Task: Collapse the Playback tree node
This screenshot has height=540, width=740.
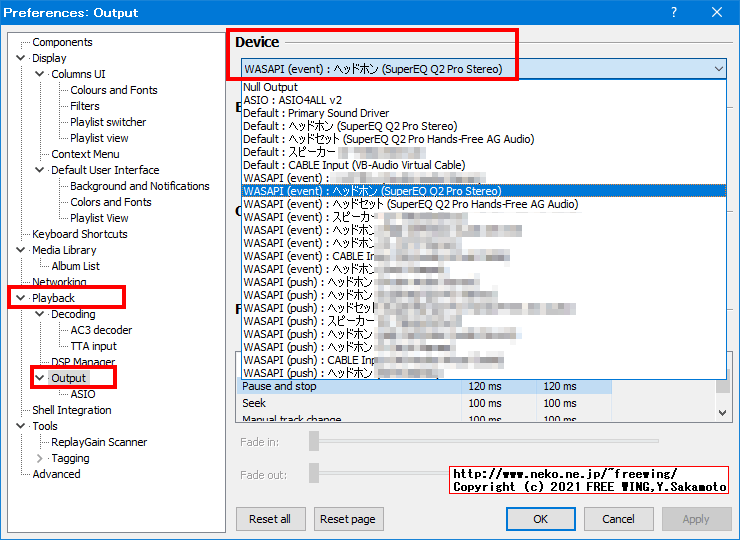Action: 21,298
